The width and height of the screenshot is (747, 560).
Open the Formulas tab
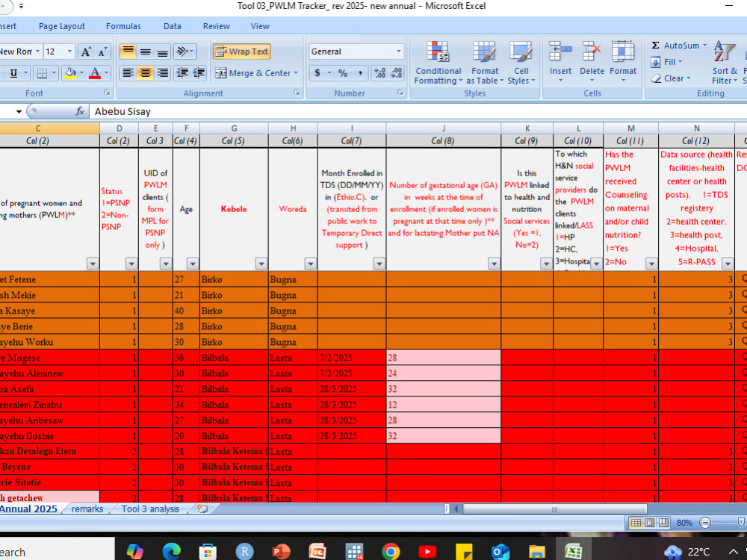(123, 26)
